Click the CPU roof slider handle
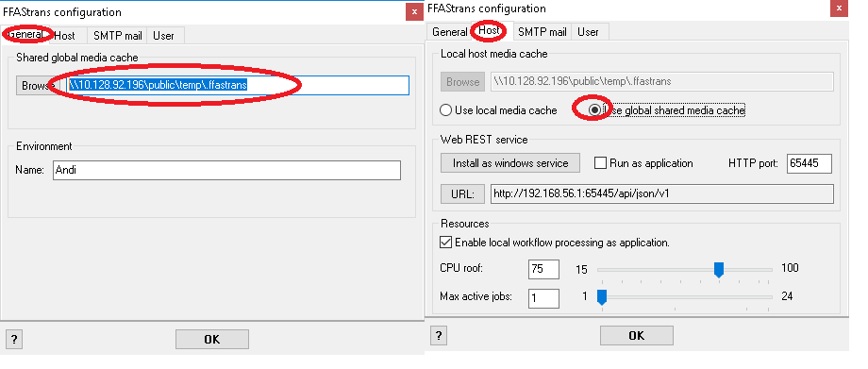868x369 pixels. pyautogui.click(x=719, y=270)
